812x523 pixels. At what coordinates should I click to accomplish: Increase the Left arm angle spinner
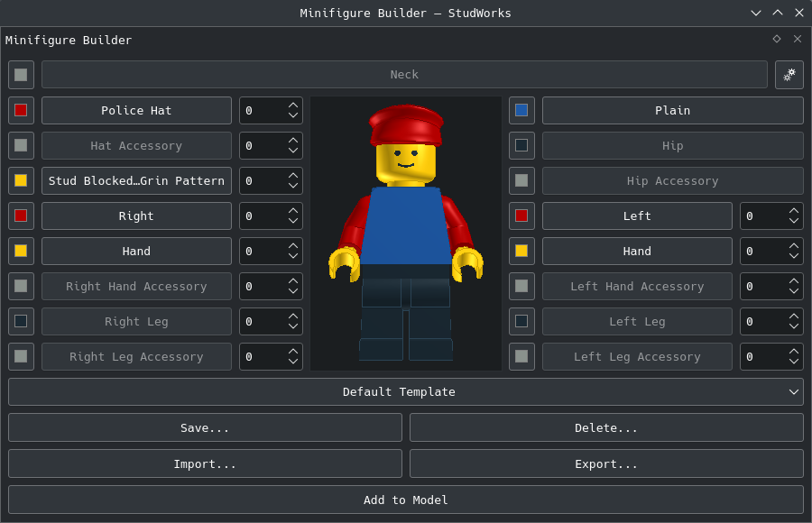coord(794,211)
